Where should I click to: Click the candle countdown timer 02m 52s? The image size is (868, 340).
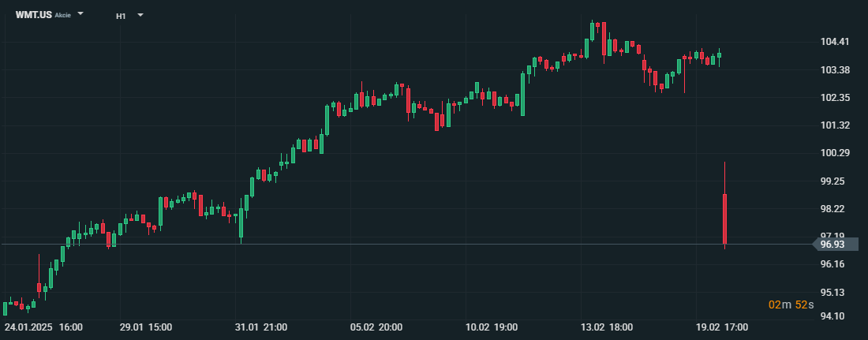791,305
